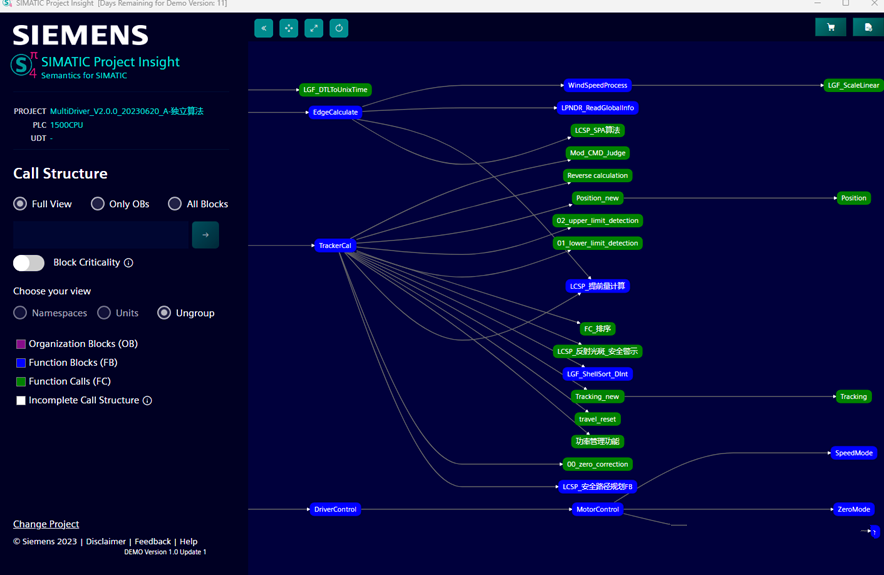Select the MotorControl block node
This screenshot has width=884, height=575.
coord(598,509)
